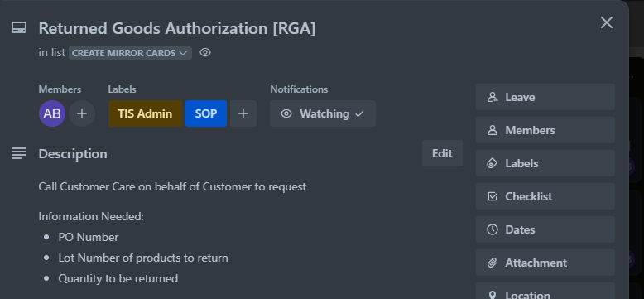This screenshot has width=644, height=299.
Task: Click the Description lines icon
Action: [19, 153]
